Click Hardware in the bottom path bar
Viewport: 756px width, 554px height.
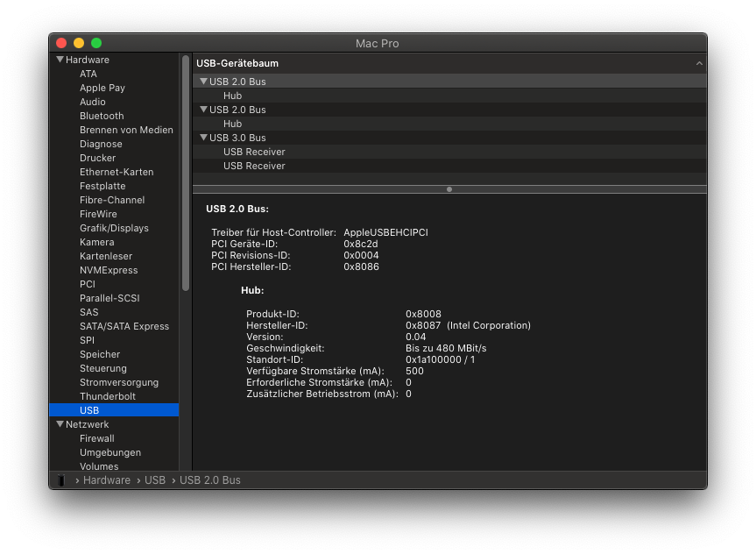tap(106, 480)
